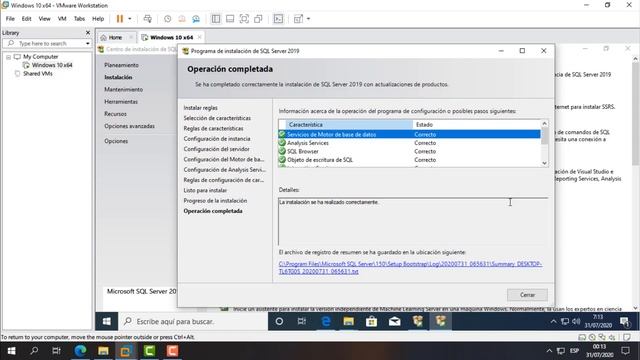640x360 pixels.
Task: Open Herramientas in the Installation Center window
Action: tap(121, 102)
